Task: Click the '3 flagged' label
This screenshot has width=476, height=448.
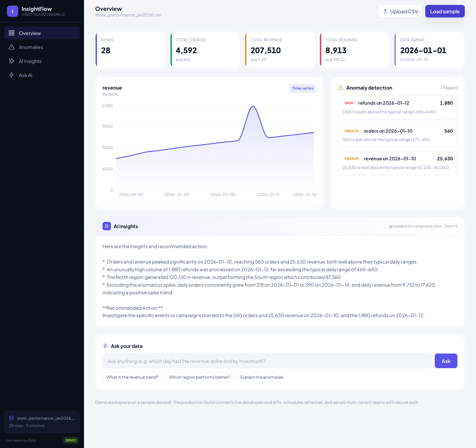Action: 449,88
